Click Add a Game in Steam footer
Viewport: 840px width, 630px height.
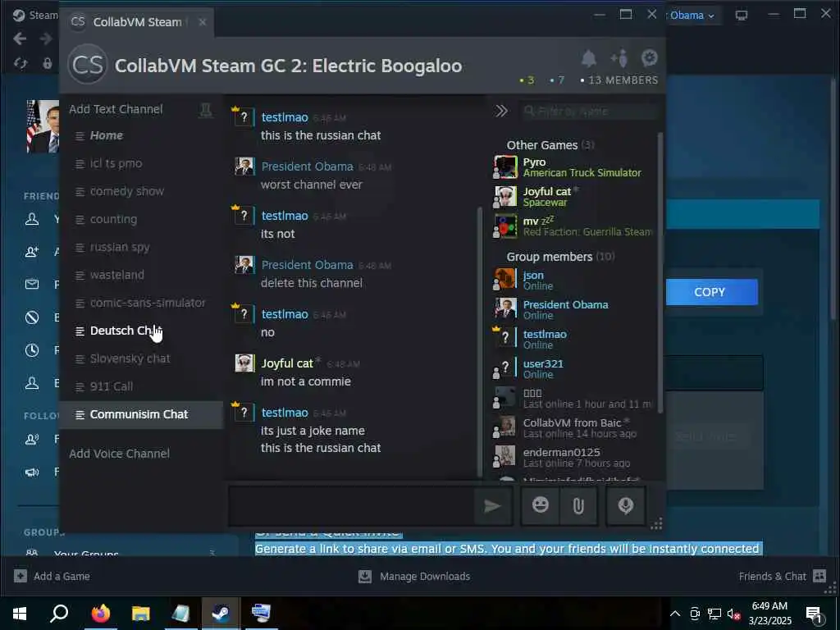pyautogui.click(x=52, y=576)
